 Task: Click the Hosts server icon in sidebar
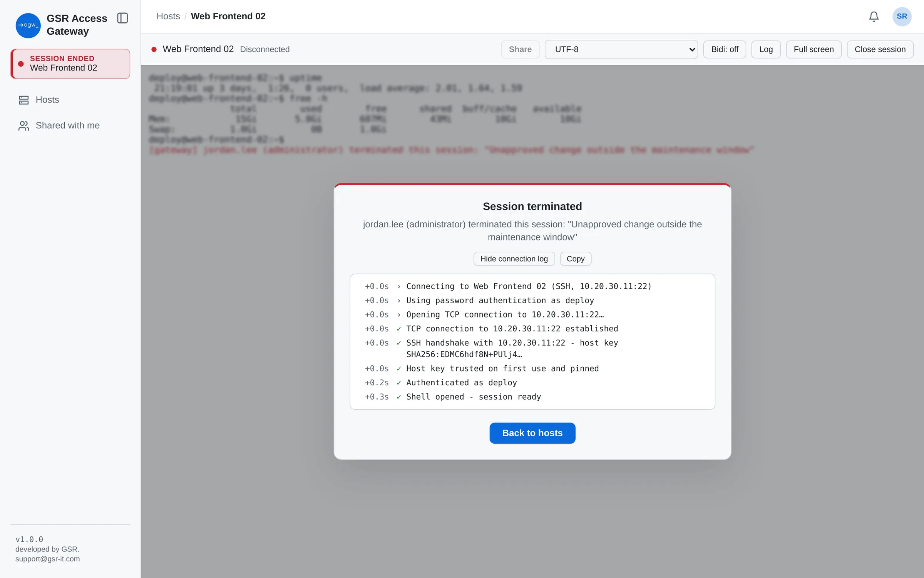click(x=23, y=100)
